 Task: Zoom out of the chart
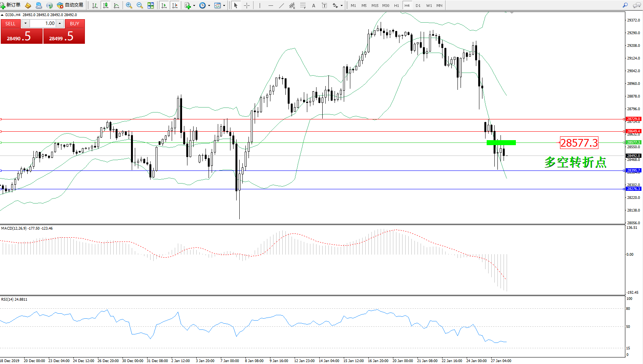tap(140, 5)
